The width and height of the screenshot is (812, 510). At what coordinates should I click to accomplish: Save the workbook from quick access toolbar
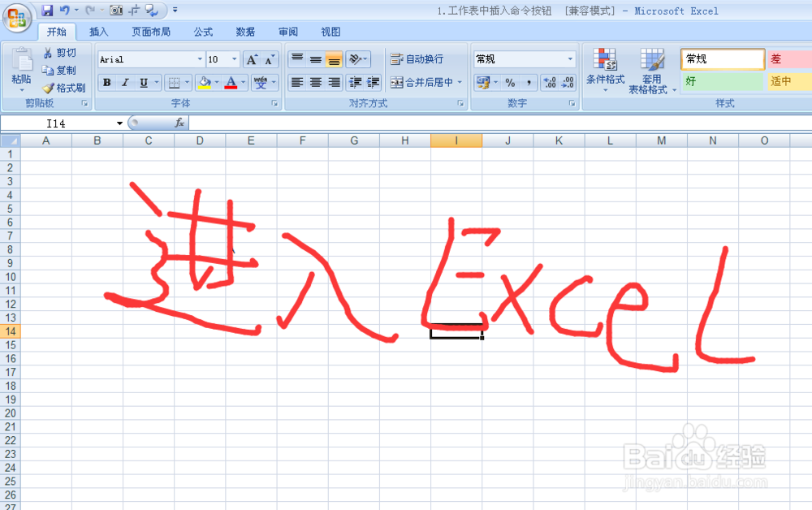(x=47, y=10)
